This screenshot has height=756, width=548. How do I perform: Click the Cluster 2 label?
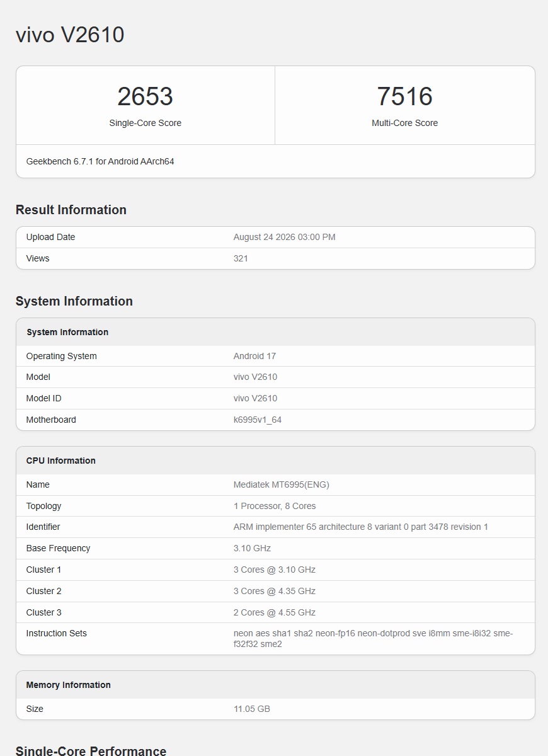coord(44,591)
